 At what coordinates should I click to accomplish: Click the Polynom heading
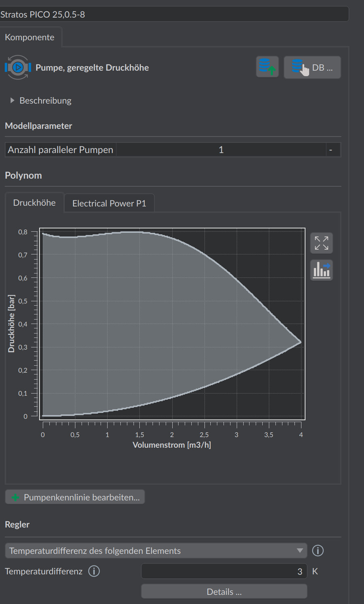(x=23, y=175)
